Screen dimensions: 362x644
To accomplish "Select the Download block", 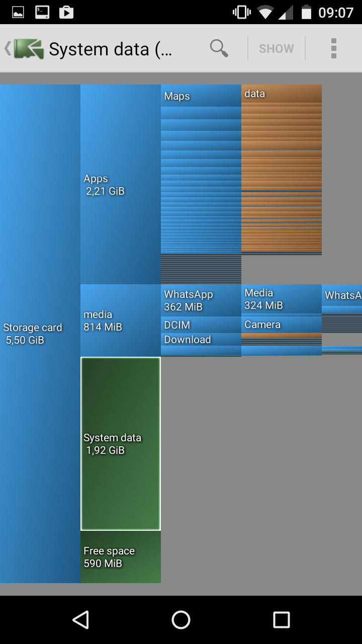I will coord(201,339).
